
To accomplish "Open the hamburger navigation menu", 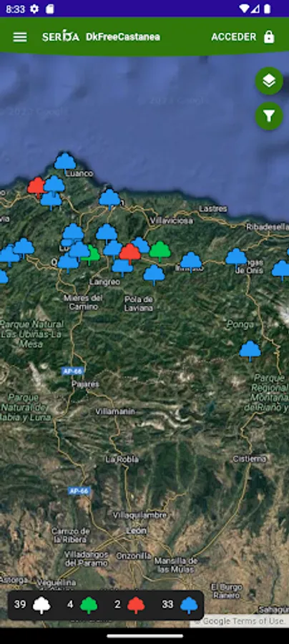I will [20, 37].
